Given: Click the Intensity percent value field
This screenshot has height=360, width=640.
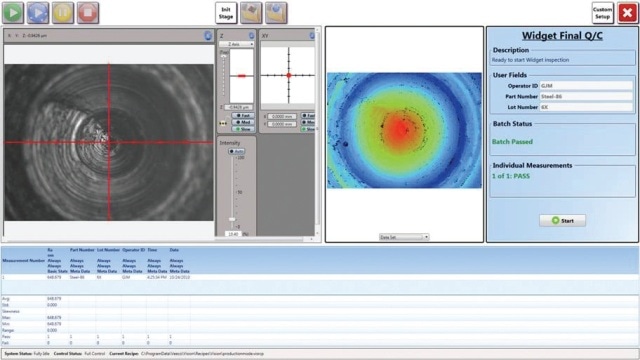Looking at the screenshot, I should (233, 234).
